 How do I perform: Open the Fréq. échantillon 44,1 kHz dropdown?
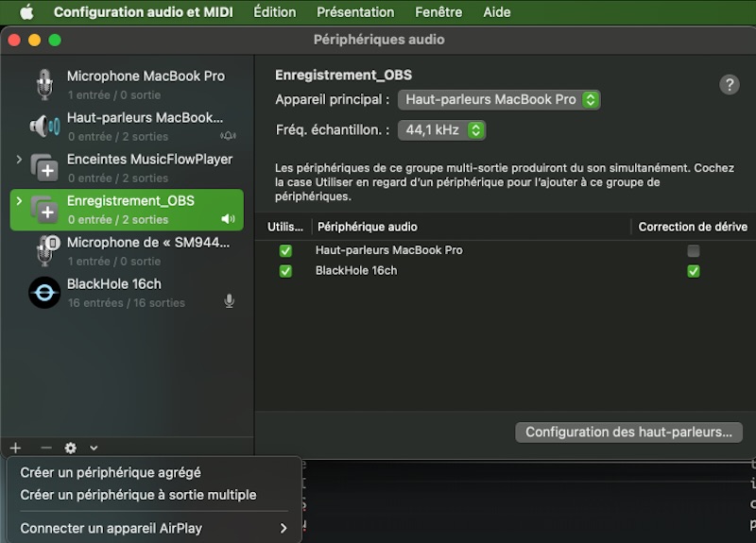[441, 130]
